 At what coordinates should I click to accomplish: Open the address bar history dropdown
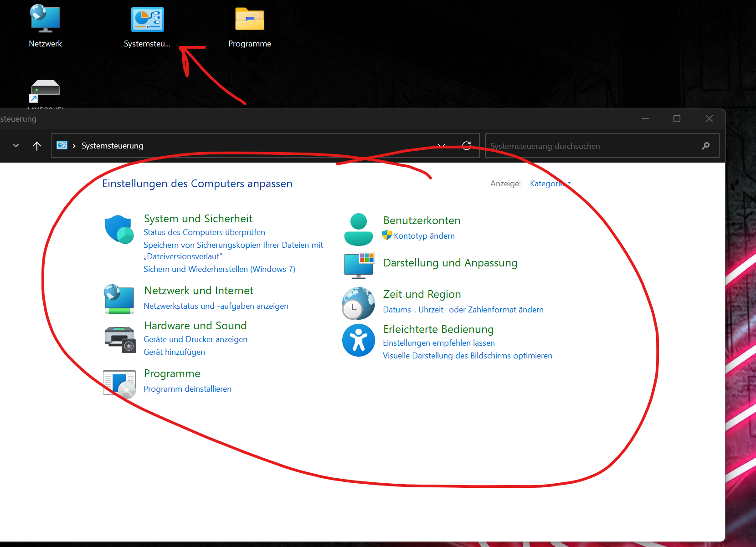[441, 146]
